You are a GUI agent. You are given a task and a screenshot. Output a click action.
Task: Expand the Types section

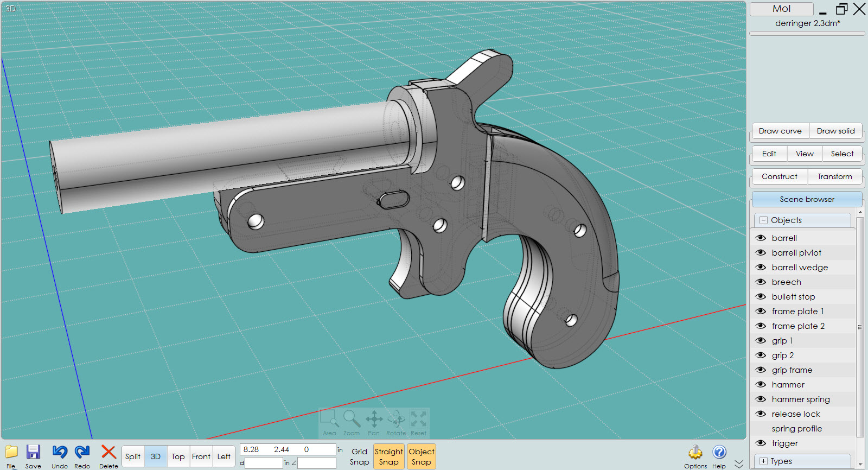pos(764,461)
